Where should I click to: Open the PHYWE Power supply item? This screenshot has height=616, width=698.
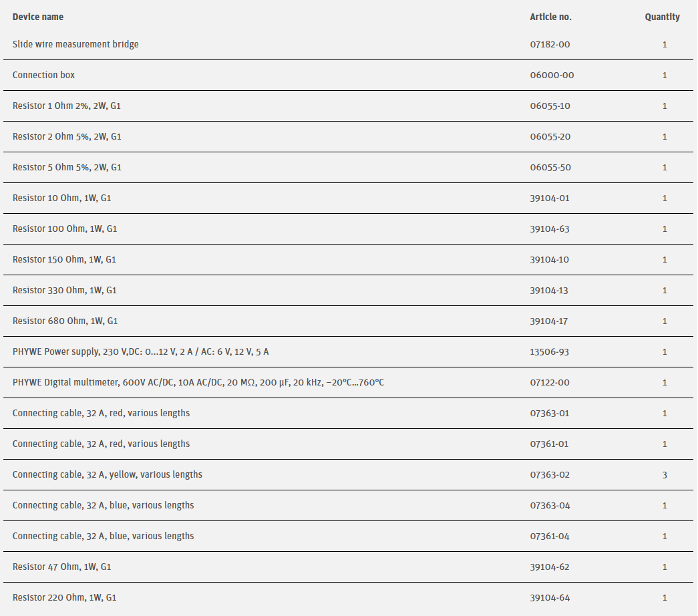pos(140,351)
